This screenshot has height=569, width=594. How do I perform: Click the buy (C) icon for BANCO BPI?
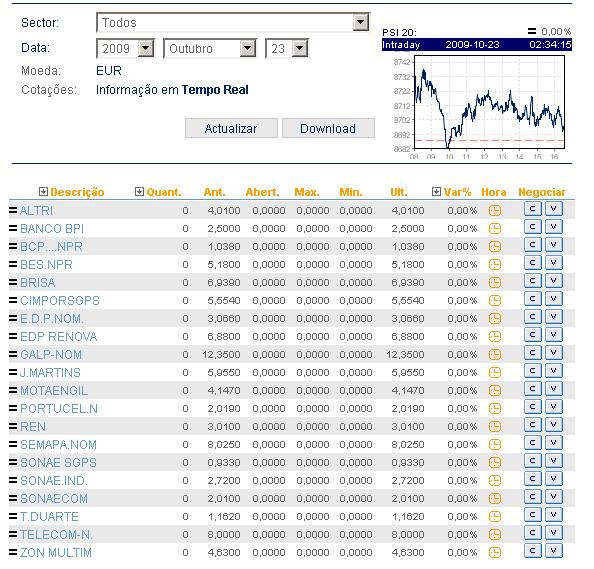coord(532,227)
